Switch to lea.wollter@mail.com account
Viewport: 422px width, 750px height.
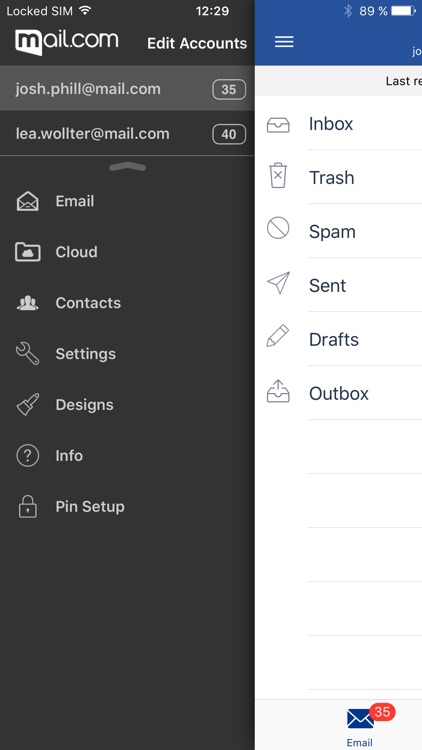point(127,133)
